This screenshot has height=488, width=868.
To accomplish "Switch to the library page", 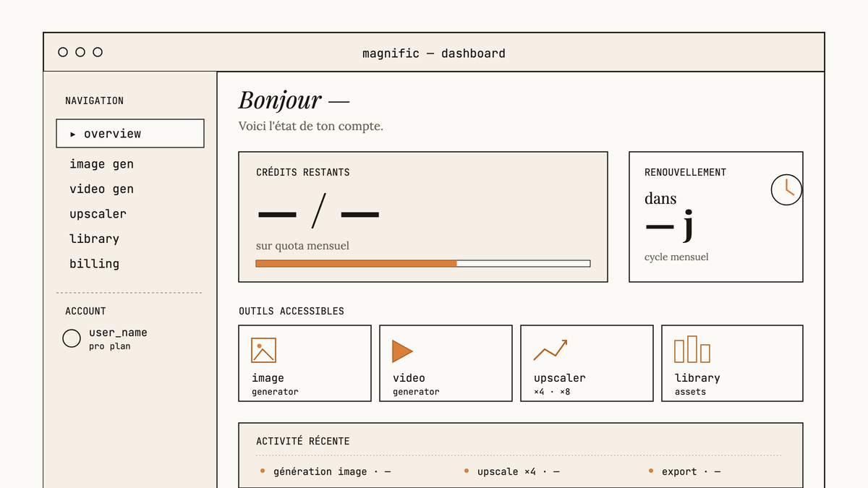I will (94, 239).
